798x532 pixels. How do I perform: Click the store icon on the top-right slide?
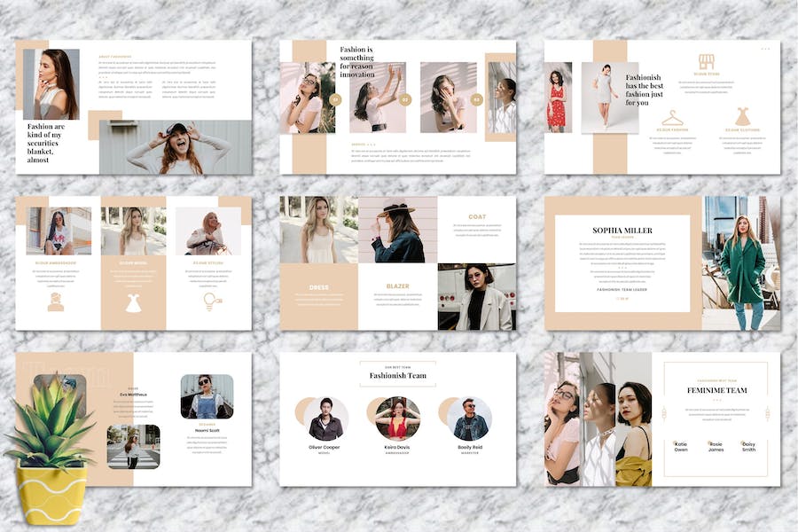(x=706, y=62)
